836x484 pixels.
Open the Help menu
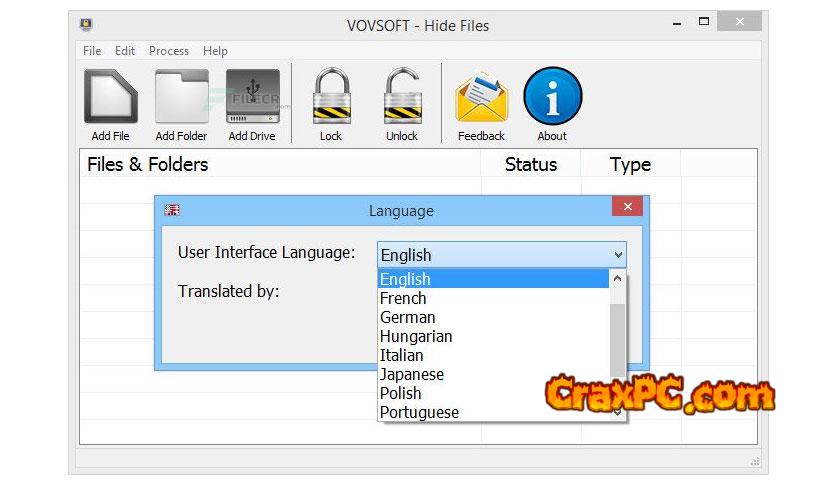(x=215, y=51)
